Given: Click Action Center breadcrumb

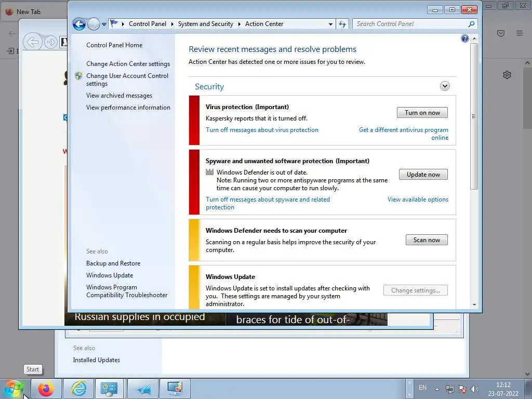Looking at the screenshot, I should [264, 24].
